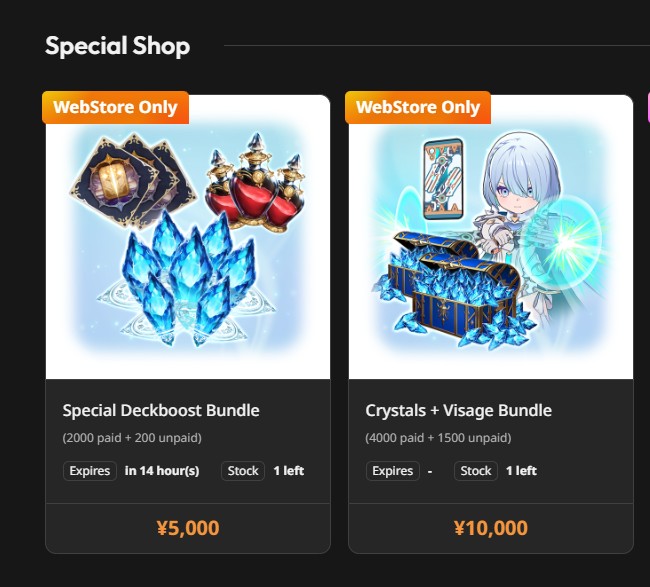Click the WebStore Only badge on Deckboost Bundle

(x=115, y=107)
